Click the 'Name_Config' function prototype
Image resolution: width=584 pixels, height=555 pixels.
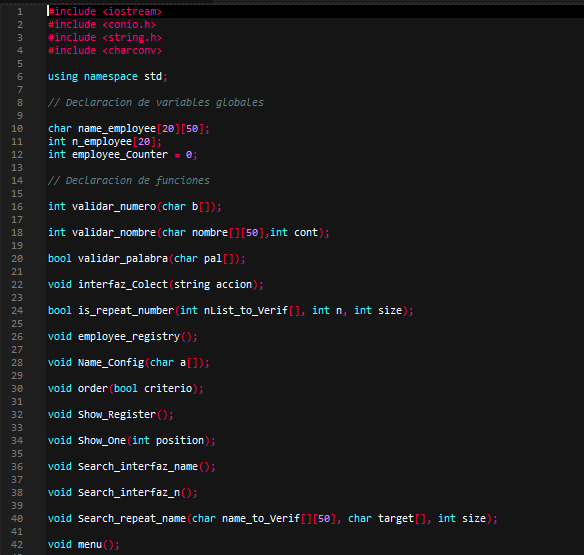tap(129, 363)
